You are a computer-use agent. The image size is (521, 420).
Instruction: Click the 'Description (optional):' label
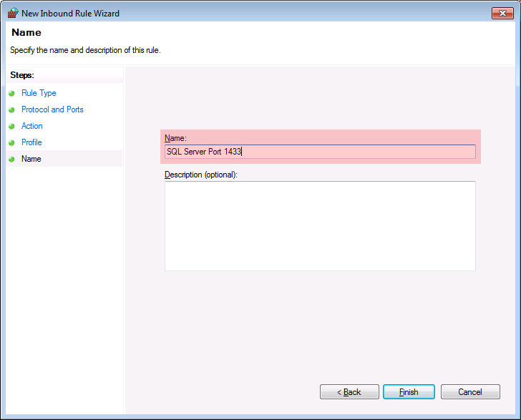(201, 175)
